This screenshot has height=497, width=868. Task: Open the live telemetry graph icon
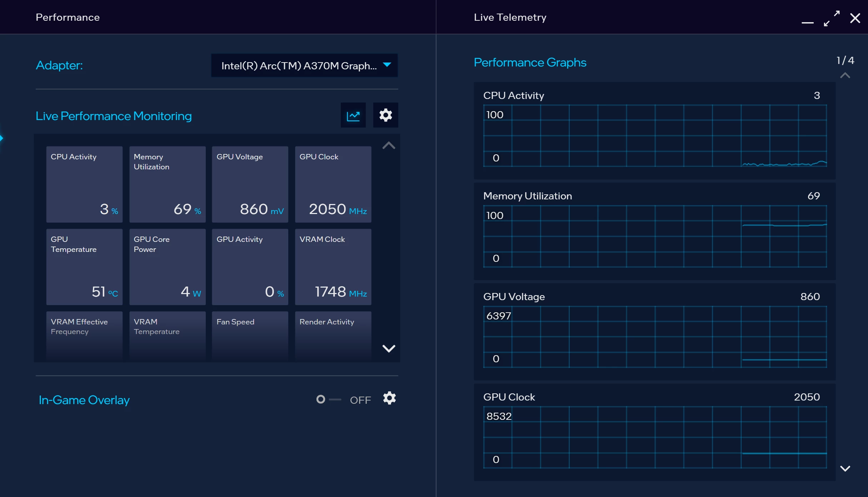(353, 115)
